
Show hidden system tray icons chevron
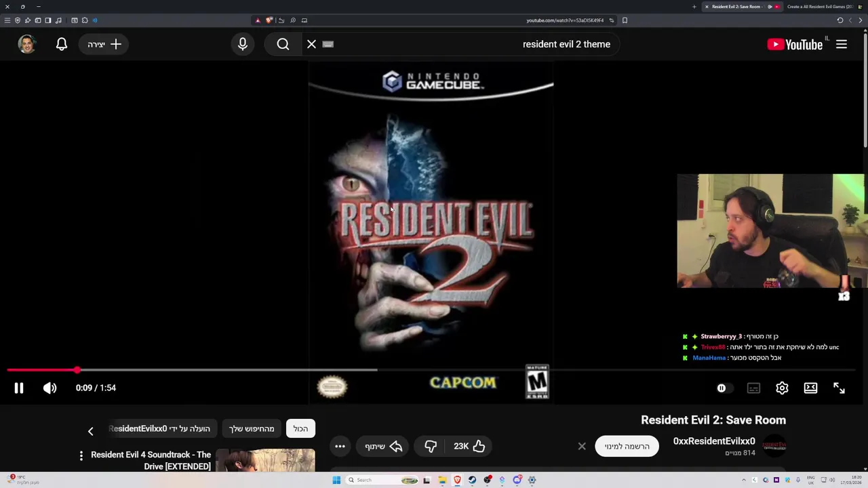coord(744,480)
